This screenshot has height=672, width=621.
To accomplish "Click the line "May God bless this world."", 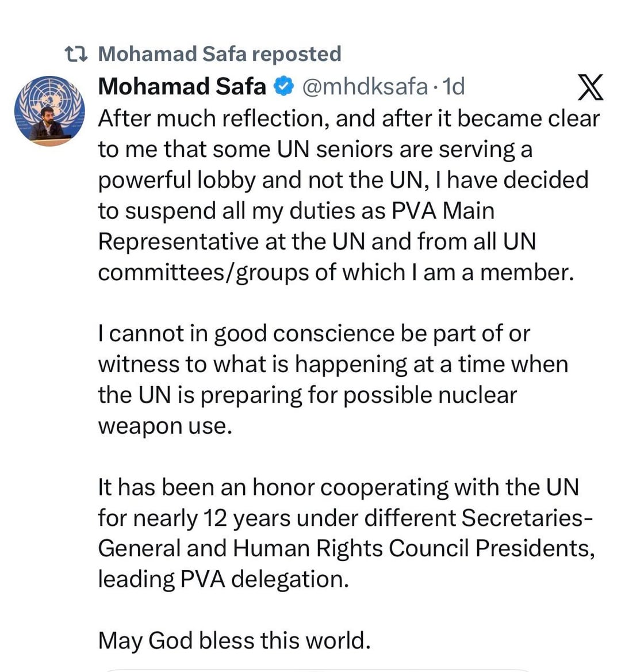I will click(x=234, y=640).
